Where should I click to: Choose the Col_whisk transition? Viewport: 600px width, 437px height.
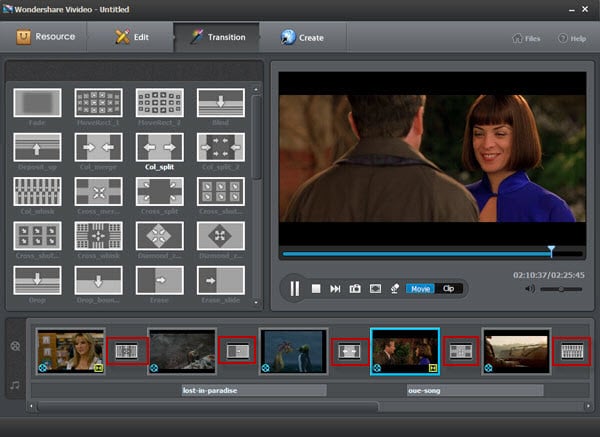click(37, 191)
